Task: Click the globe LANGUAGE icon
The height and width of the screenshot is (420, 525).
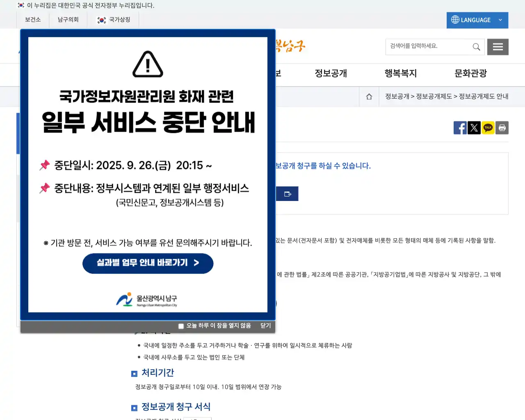Action: tap(455, 20)
